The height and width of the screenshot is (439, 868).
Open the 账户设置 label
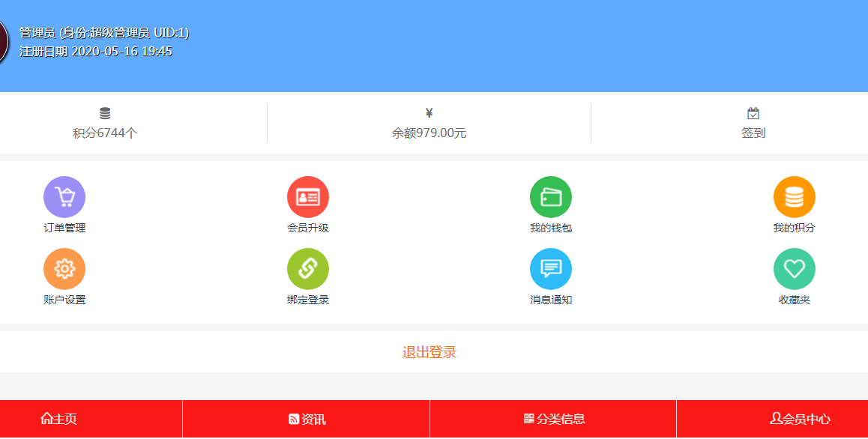pyautogui.click(x=64, y=300)
